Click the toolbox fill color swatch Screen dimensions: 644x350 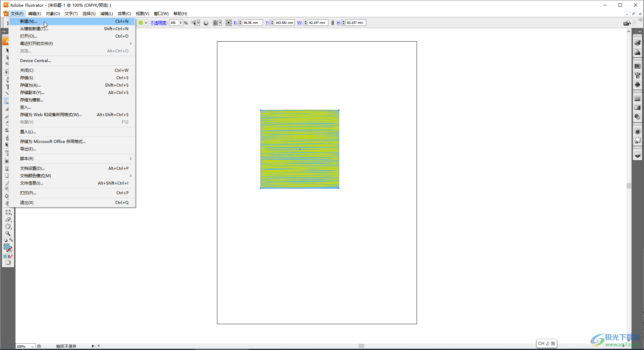pos(6,247)
